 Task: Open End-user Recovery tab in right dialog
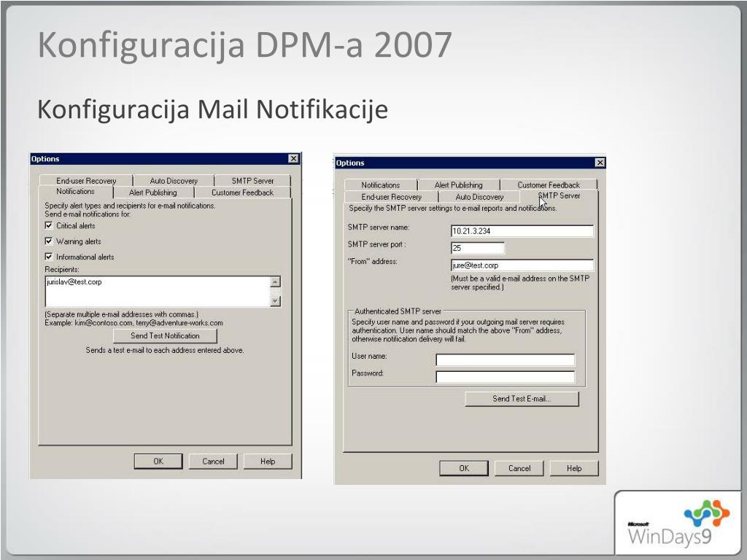point(391,197)
